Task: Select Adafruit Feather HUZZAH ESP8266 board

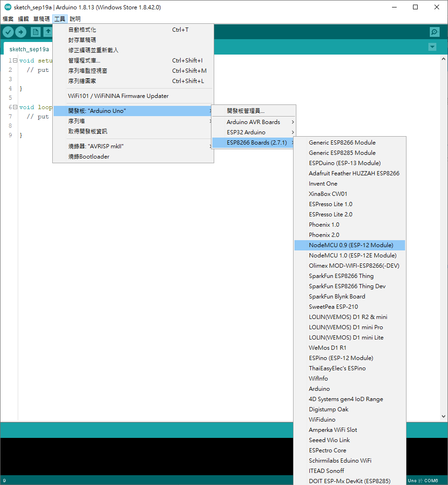Action: 350,173
